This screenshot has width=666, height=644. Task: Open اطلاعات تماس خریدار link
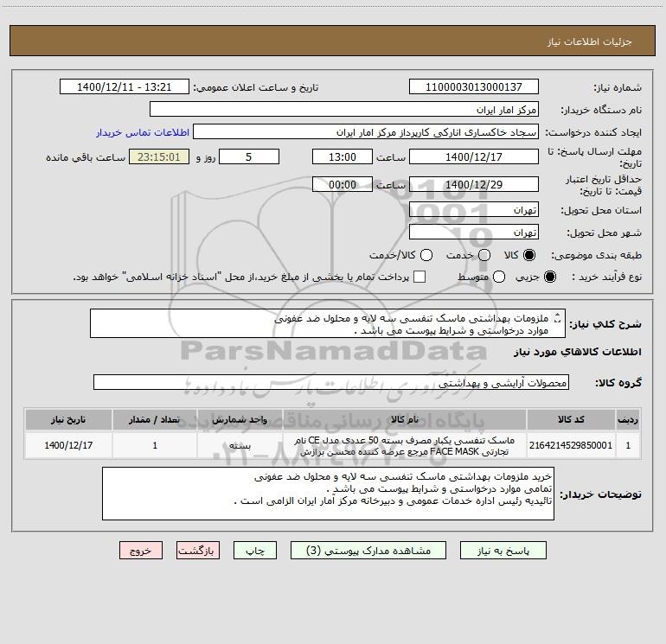coord(143,132)
